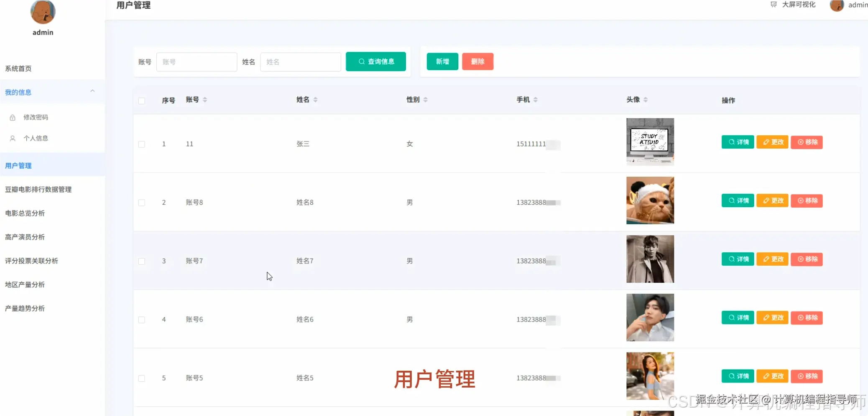Focus the 账号 search input field
Image resolution: width=868 pixels, height=416 pixels.
(197, 62)
